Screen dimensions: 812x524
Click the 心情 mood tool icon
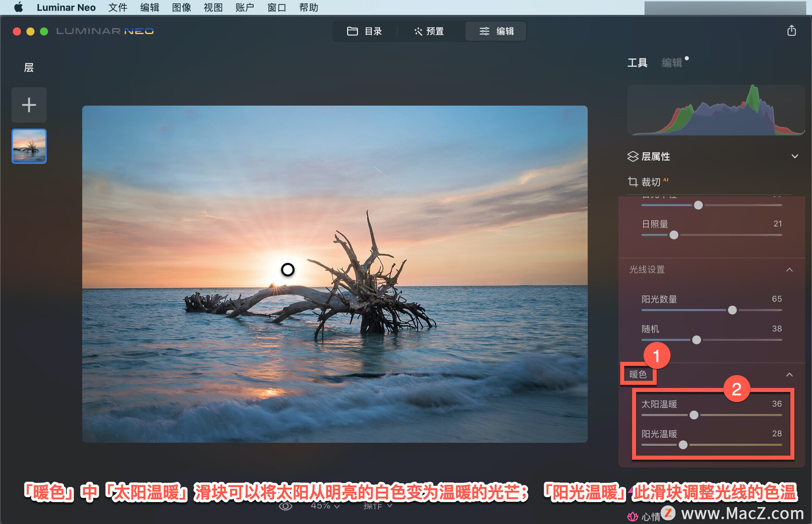coord(633,516)
